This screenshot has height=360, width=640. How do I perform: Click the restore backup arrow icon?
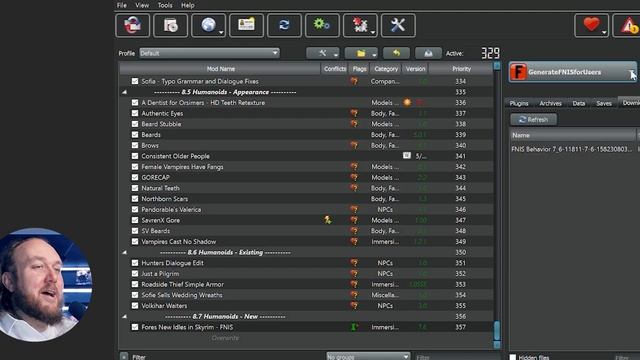tap(396, 53)
